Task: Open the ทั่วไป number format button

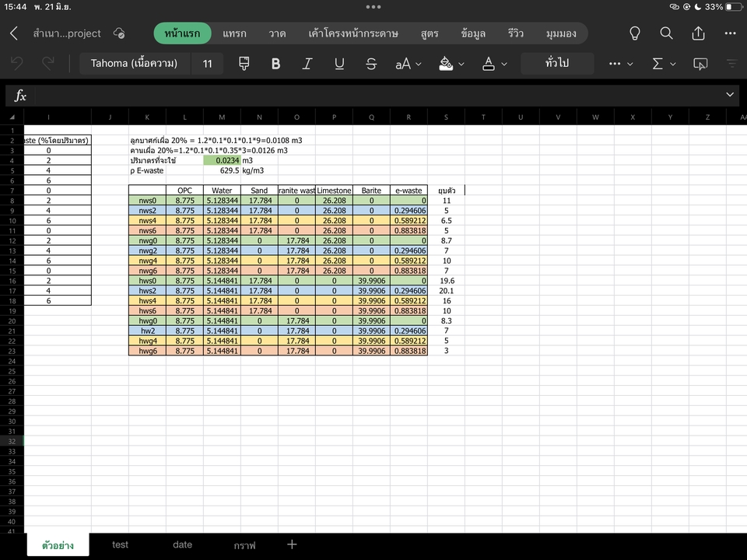Action: click(x=557, y=63)
